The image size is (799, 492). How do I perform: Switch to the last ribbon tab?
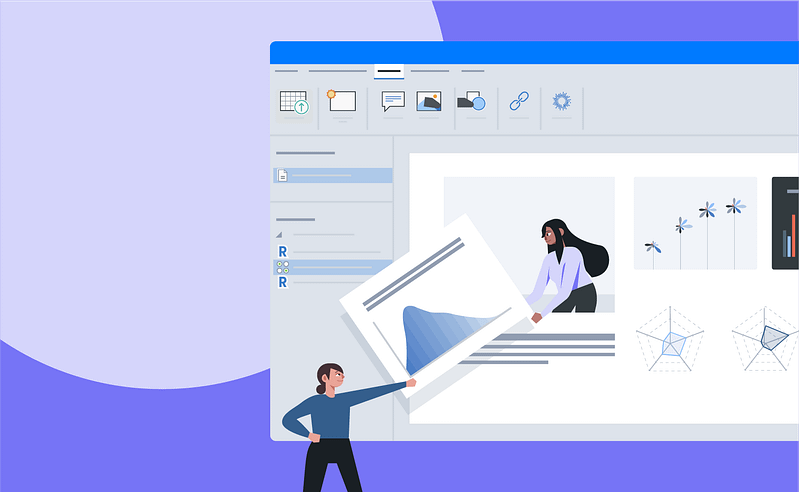[x=473, y=71]
